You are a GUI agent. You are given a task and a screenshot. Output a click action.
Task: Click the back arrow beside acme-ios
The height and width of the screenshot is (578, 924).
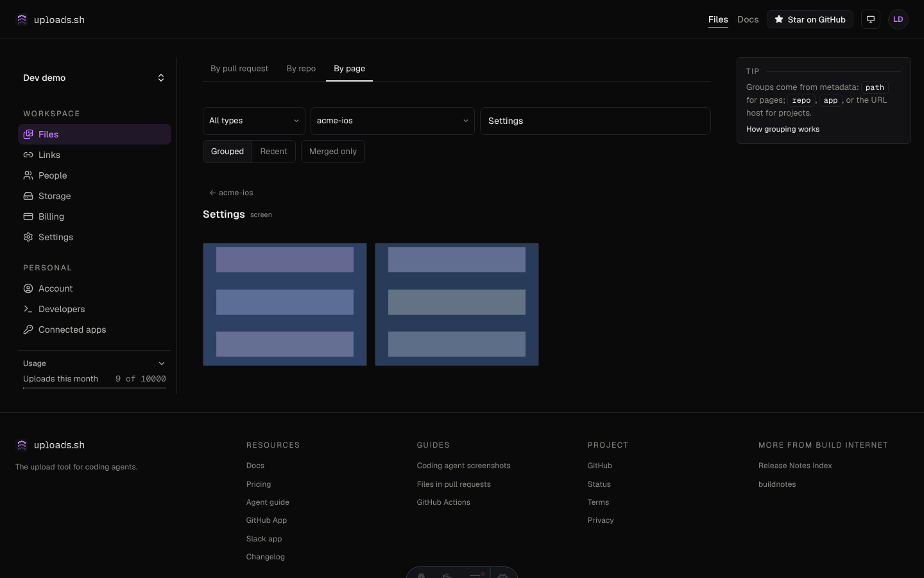(x=212, y=193)
